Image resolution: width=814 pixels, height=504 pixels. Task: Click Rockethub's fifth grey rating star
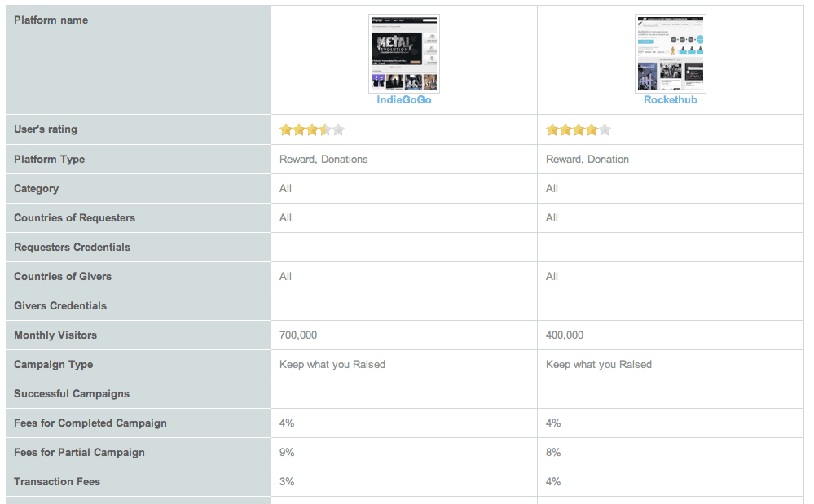pos(605,129)
